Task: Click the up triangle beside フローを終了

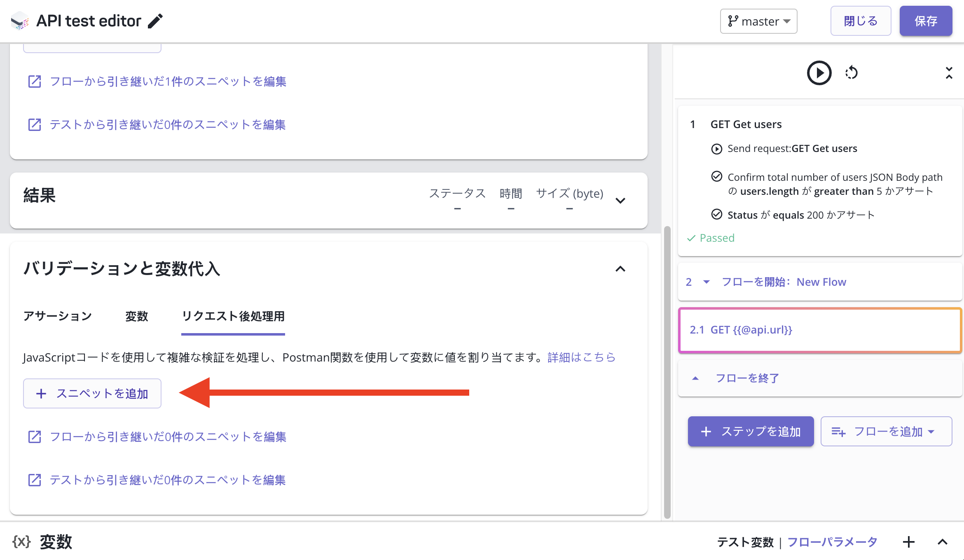Action: (x=695, y=378)
